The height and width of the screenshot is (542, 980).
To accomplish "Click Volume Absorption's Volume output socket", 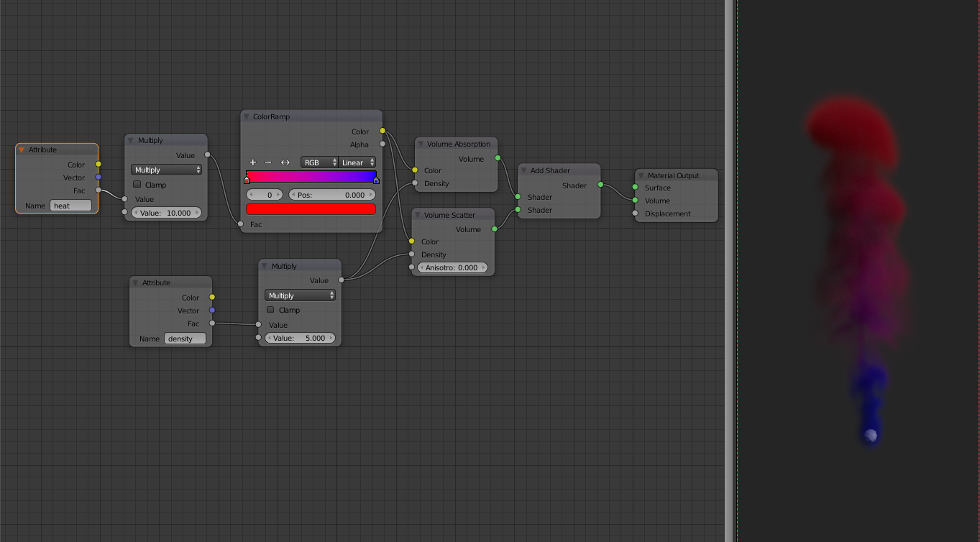I will tap(498, 157).
